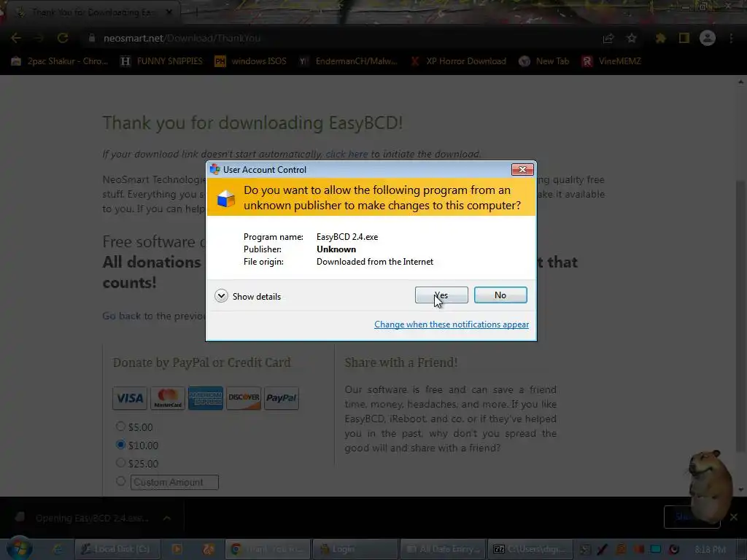
Task: Click the program box icon in UAC banner
Action: click(226, 198)
